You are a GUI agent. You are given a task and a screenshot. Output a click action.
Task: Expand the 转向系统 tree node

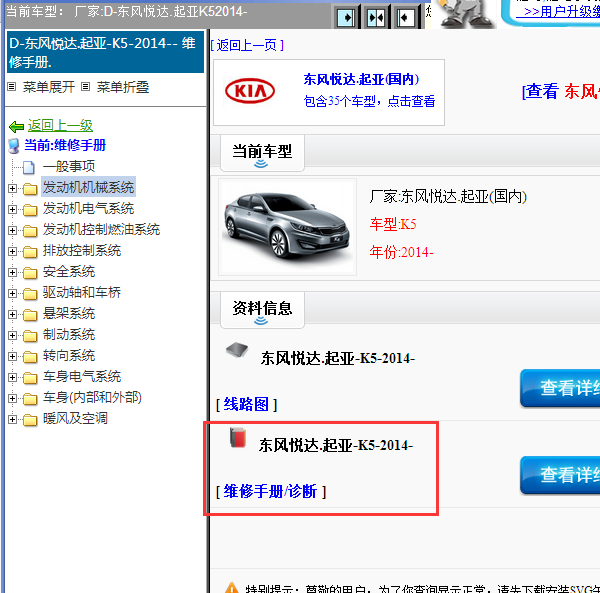[12, 357]
